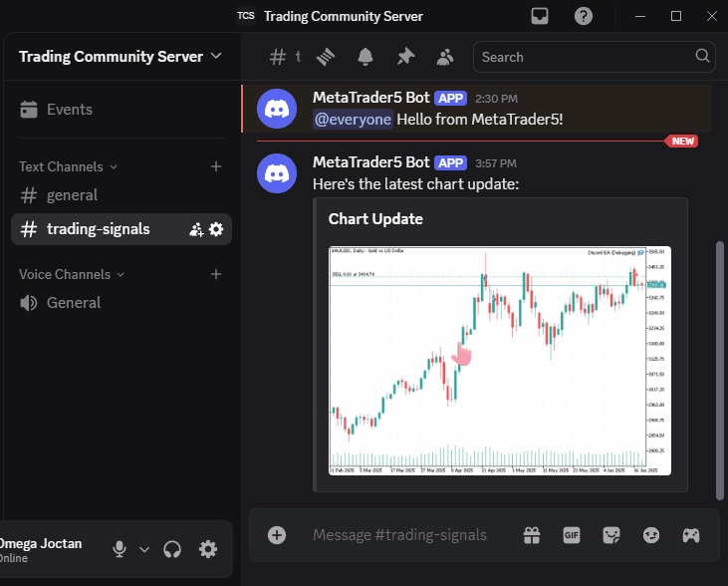Click MetaTrader5 Bot avatar at 3:57 PM
Viewport: 728px width, 586px height.
pos(277,173)
